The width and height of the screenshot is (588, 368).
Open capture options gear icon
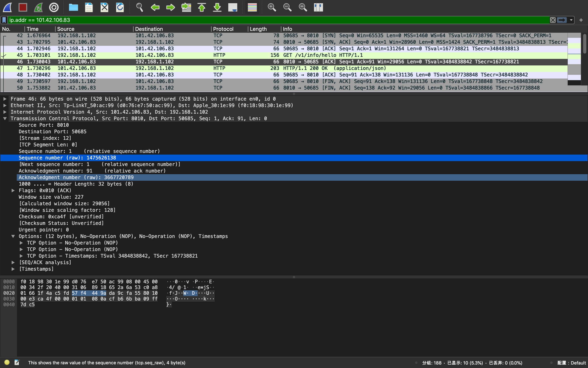pyautogui.click(x=54, y=7)
